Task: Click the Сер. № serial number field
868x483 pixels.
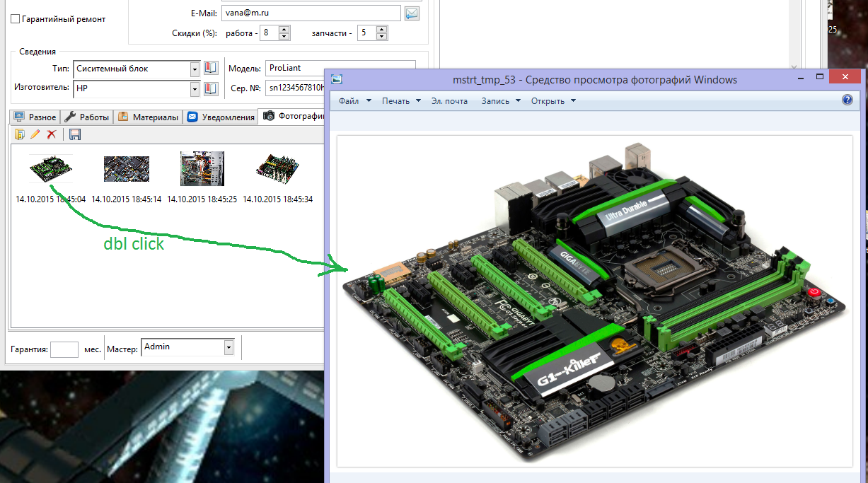Action: (294, 88)
